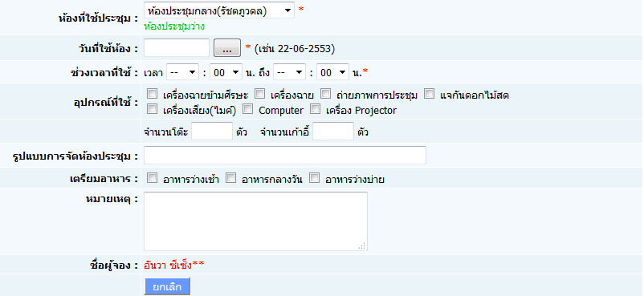Tick the เครื่องฉาย checkbox
The height and width of the screenshot is (296, 644).
click(259, 94)
